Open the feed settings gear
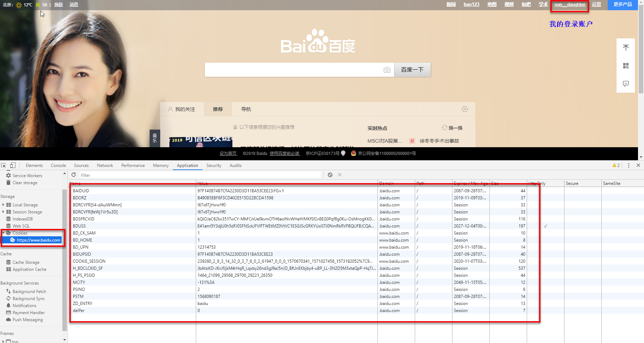The image size is (644, 343). pos(465,109)
